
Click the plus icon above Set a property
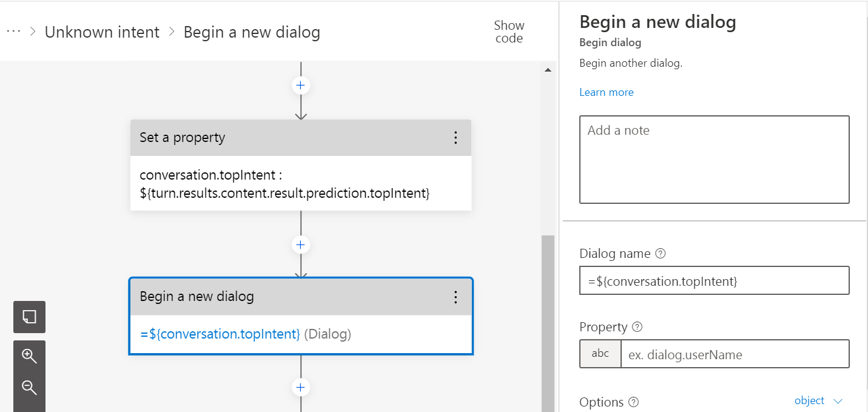pyautogui.click(x=300, y=85)
